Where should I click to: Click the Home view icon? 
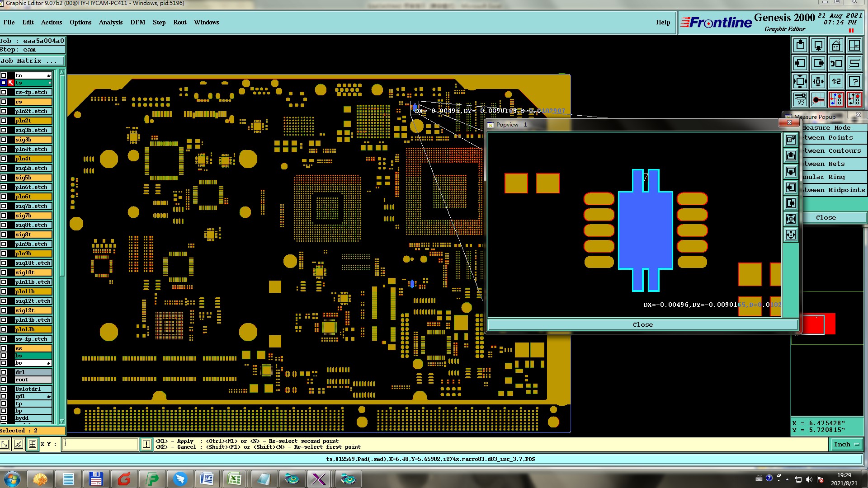tap(836, 46)
